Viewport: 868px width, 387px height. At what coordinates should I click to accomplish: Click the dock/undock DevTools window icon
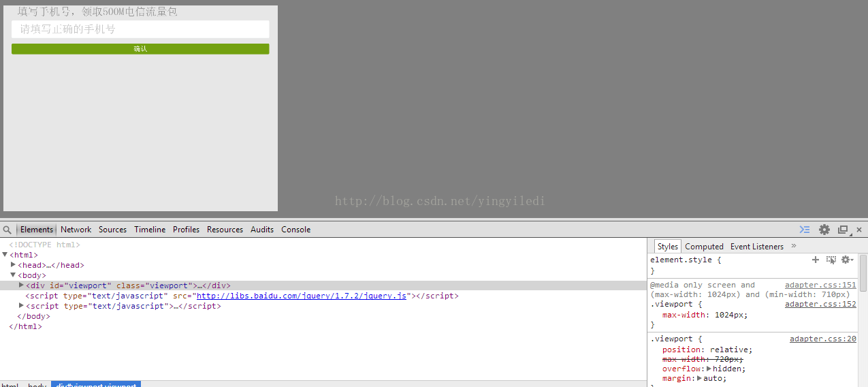click(x=843, y=230)
